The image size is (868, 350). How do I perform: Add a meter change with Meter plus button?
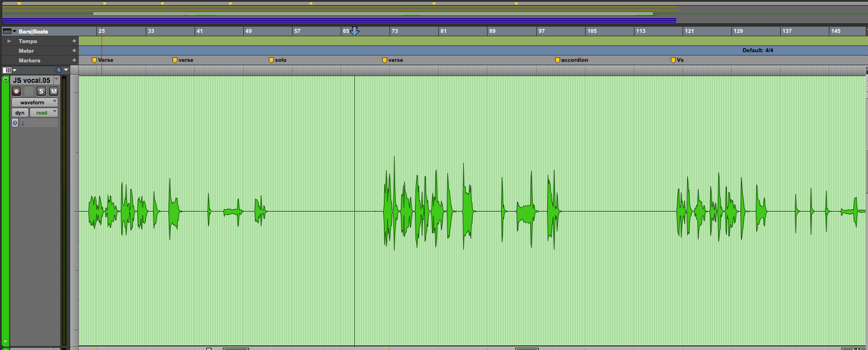tap(74, 51)
